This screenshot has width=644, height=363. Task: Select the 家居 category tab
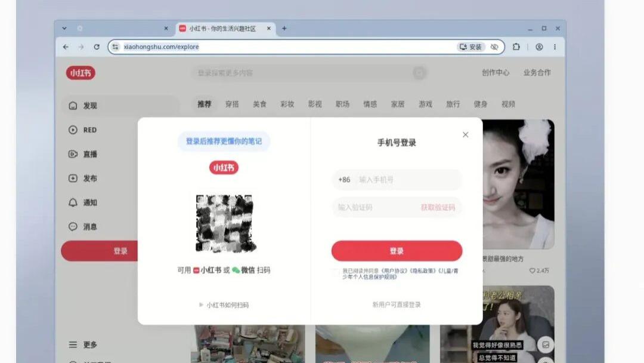(x=398, y=104)
